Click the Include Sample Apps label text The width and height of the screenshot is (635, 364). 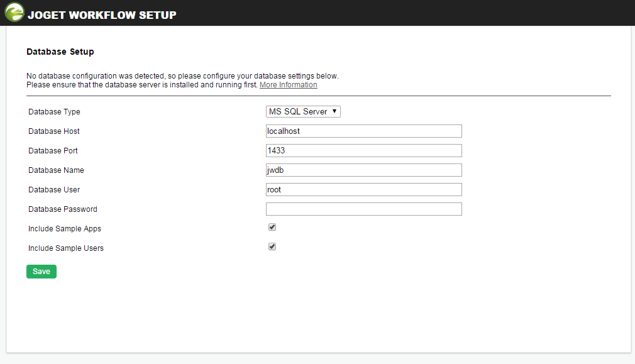coord(65,229)
